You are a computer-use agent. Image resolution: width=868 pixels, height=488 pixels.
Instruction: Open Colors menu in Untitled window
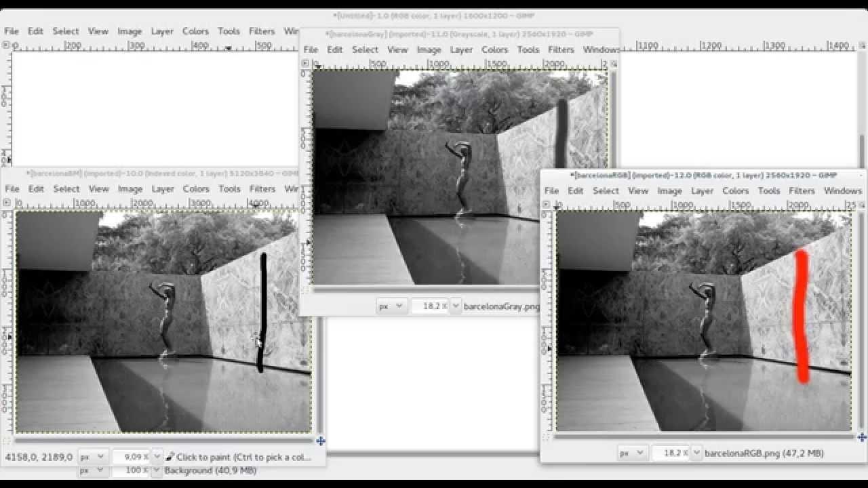pyautogui.click(x=195, y=31)
